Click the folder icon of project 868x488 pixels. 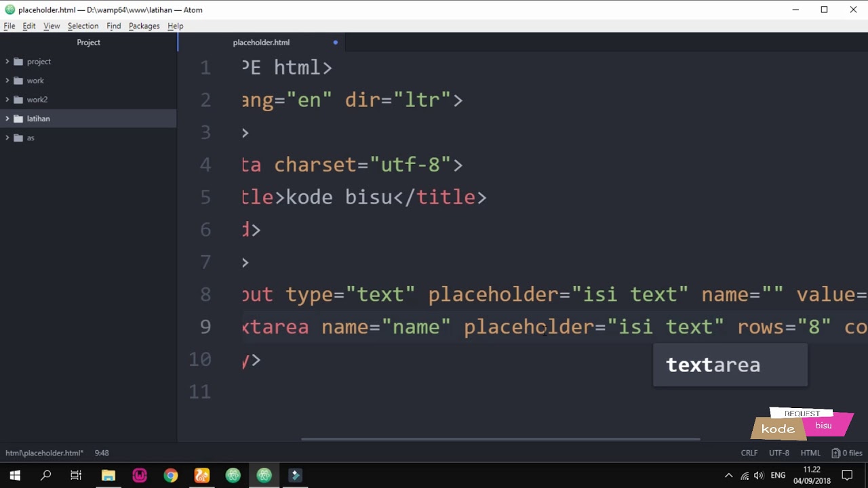pos(18,62)
